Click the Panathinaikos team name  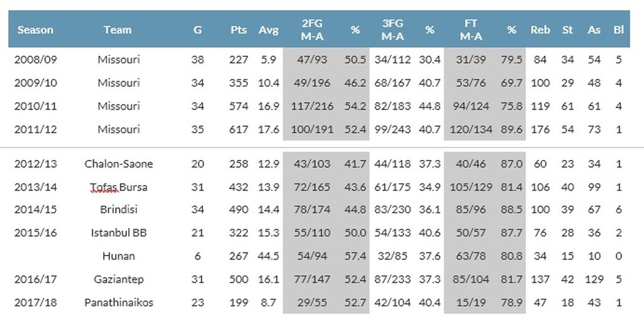[119, 303]
